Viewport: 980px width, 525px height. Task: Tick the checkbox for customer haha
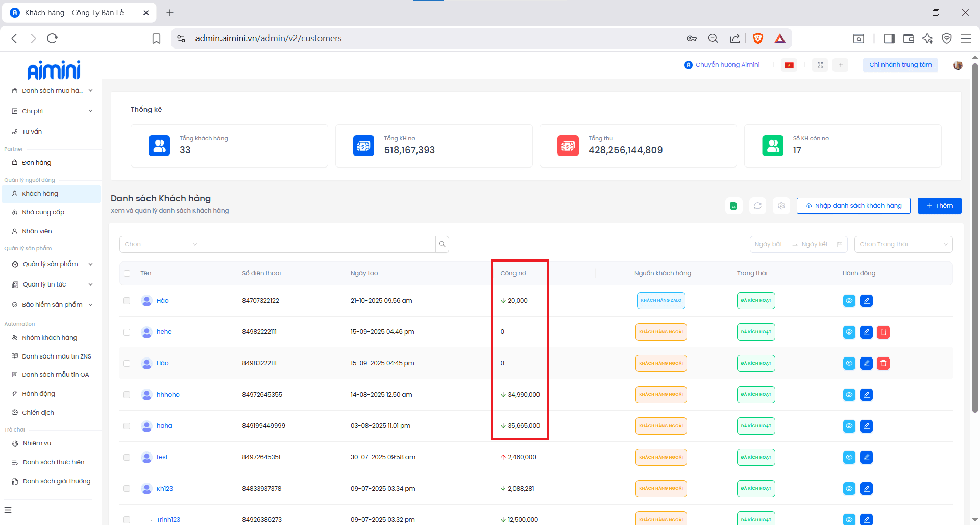[x=127, y=426]
